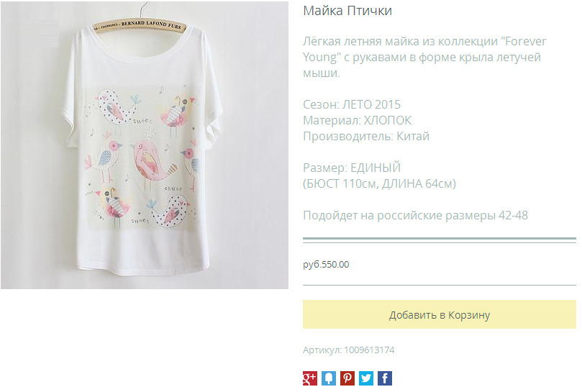Click the Артикул 1009613174 text
Viewport: 582px width, 392px height.
[x=348, y=350]
